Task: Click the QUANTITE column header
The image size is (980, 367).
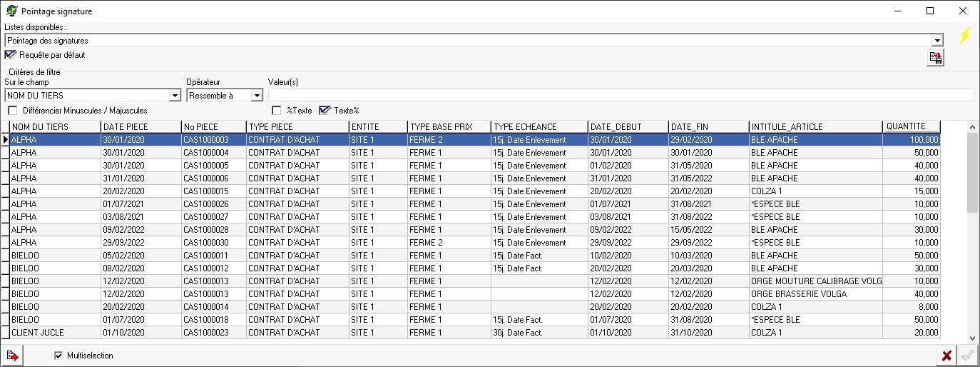Action: click(911, 126)
